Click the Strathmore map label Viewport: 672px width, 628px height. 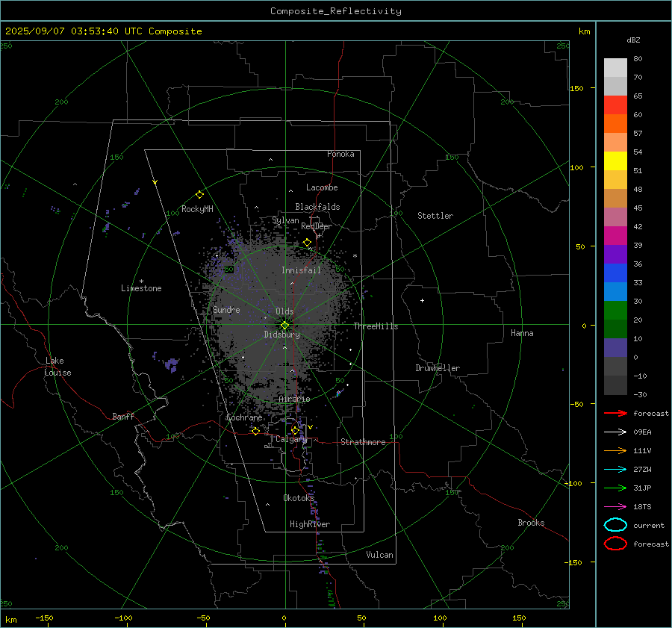pyautogui.click(x=363, y=442)
